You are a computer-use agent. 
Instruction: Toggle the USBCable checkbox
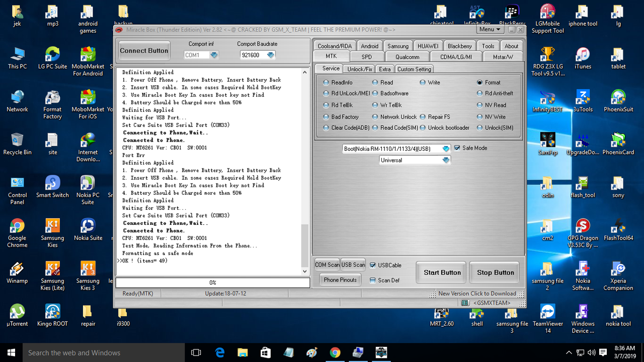coord(373,265)
